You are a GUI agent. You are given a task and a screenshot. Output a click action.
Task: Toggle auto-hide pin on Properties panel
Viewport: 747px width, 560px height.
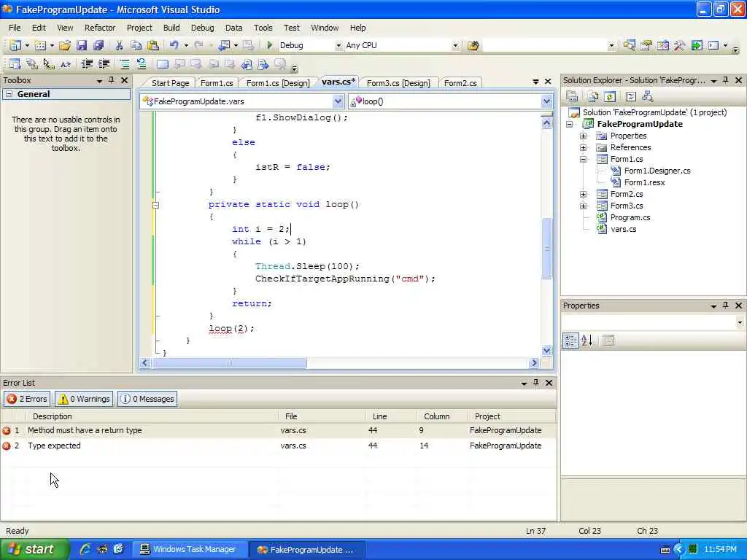(x=726, y=306)
